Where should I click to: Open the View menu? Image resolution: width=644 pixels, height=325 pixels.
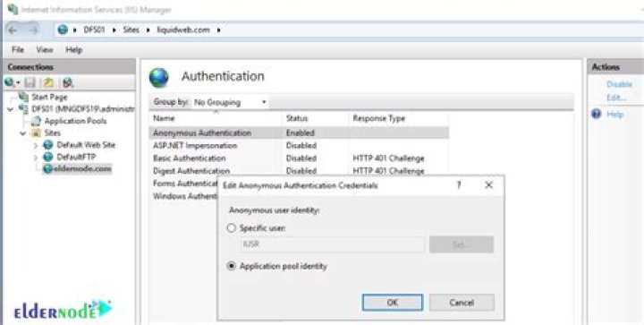45,50
